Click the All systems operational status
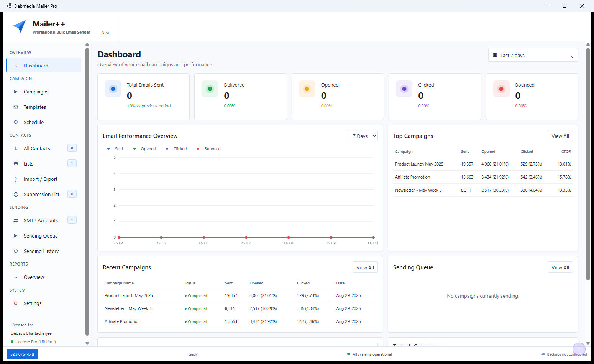The height and width of the screenshot is (364, 594). tap(369, 354)
